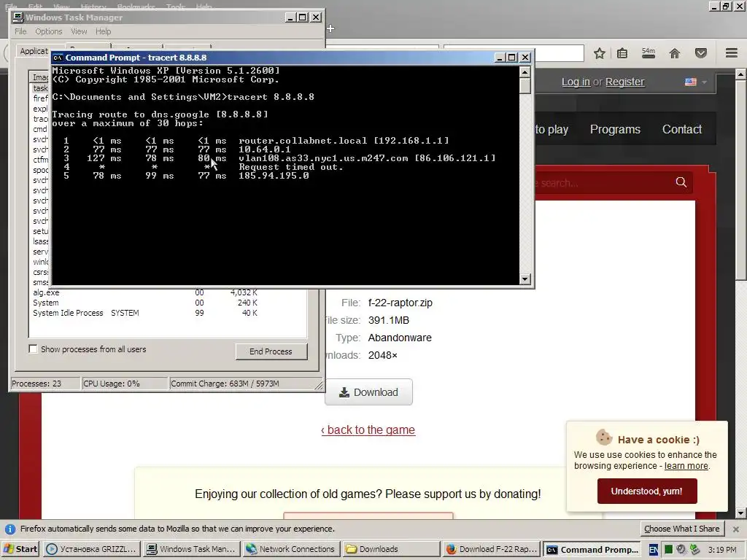Click the Abandonware type value
This screenshot has width=747, height=560.
(x=400, y=338)
